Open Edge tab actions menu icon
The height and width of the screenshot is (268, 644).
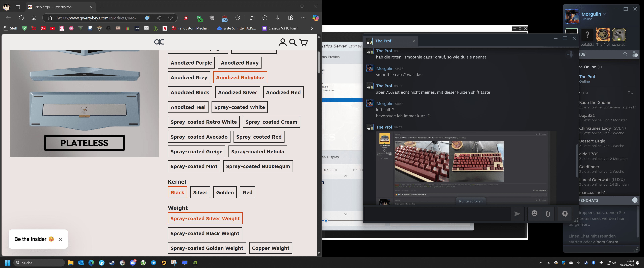(x=18, y=7)
